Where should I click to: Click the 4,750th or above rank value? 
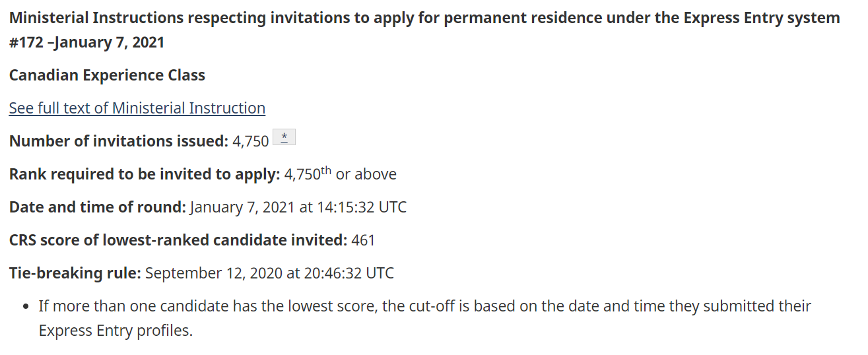pyautogui.click(x=341, y=174)
